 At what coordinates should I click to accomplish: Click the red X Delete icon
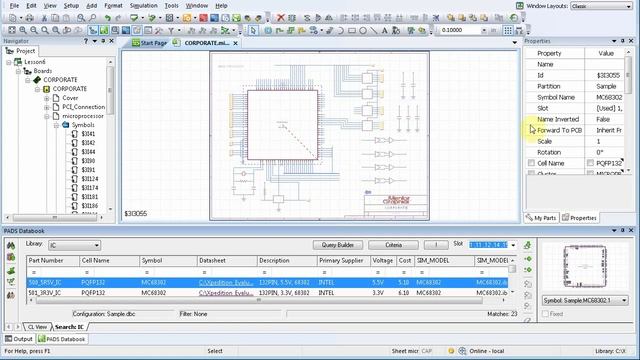click(280, 18)
